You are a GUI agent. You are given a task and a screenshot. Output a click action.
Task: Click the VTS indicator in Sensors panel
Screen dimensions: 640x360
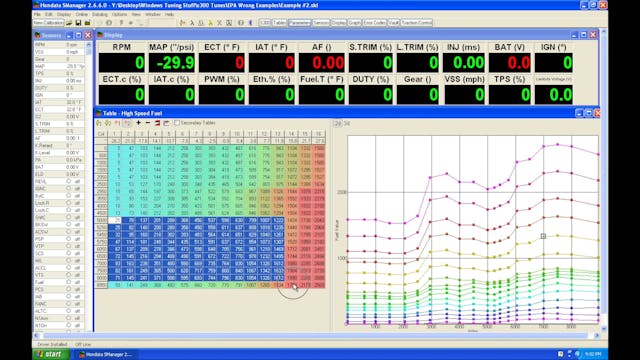[69, 275]
